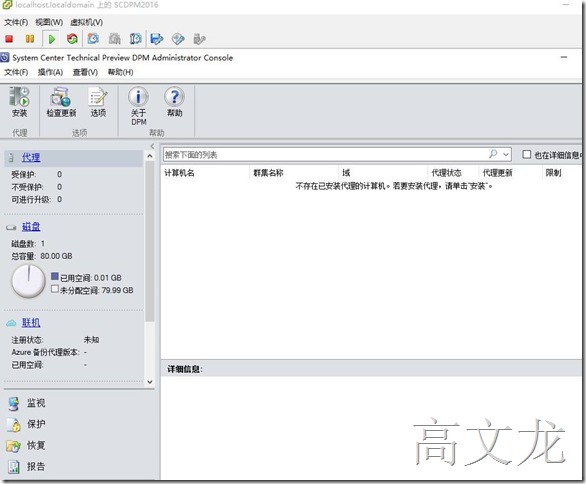Sort by 代理状态 column header
This screenshot has height=484, width=586.
pyautogui.click(x=446, y=173)
